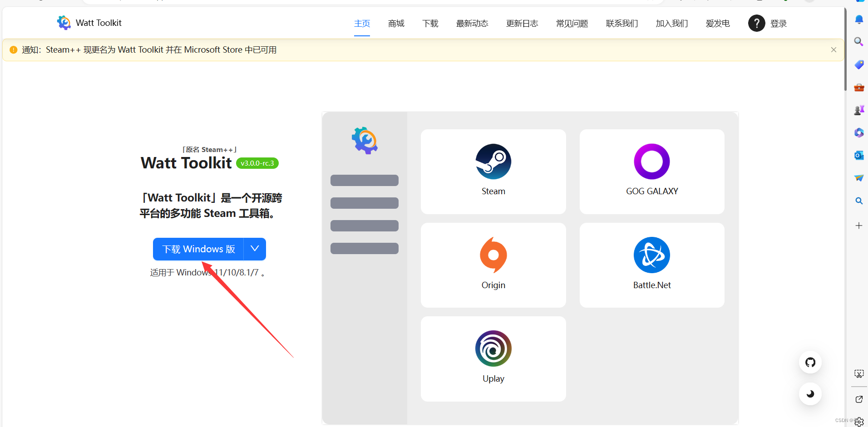Click the 「原名 Steam++」 label
Viewport: 868px width, 427px height.
tap(209, 150)
